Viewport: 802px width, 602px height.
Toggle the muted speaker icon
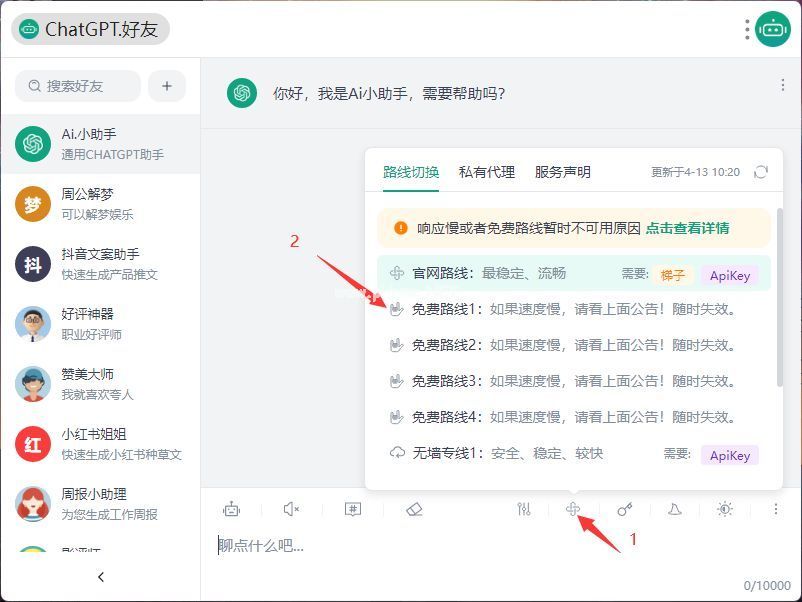[291, 509]
